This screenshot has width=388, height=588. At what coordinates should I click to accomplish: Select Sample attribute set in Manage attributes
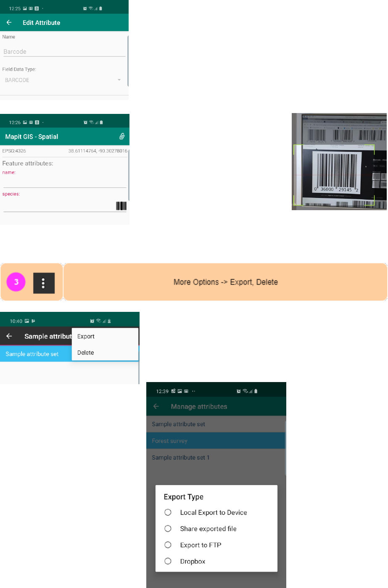pos(216,424)
